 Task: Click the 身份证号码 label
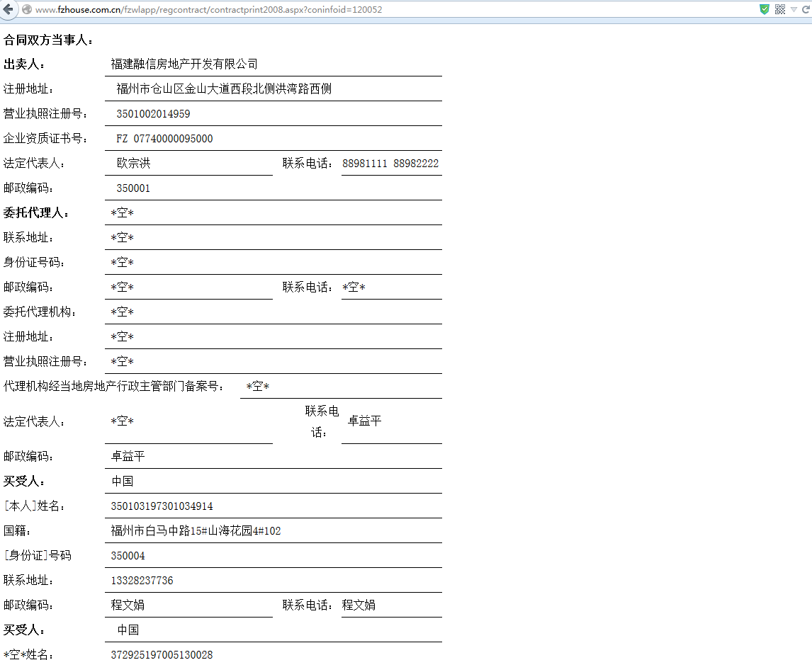[34, 263]
